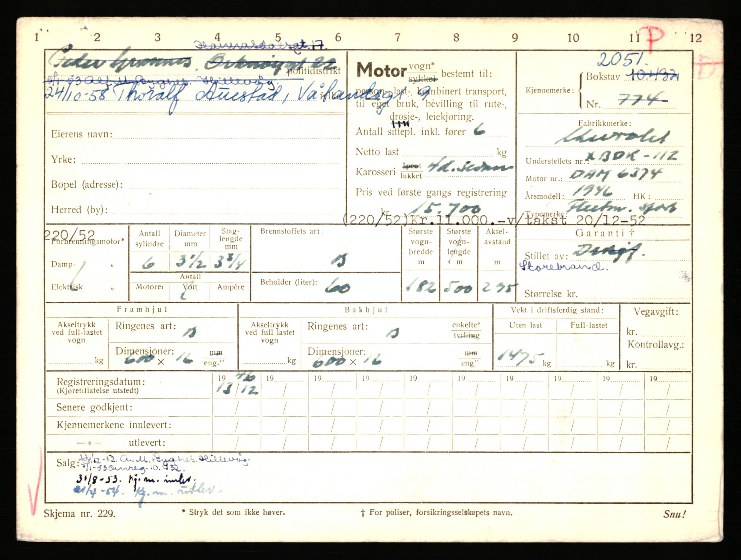
Task: Click the handwritten date '13/12'
Action: 237,389
